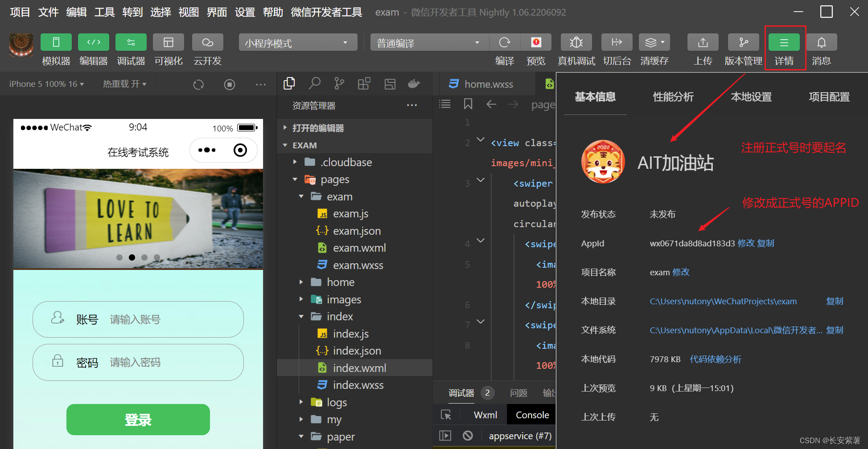Copy the 文件系统 path
The width and height of the screenshot is (868, 449).
(835, 330)
